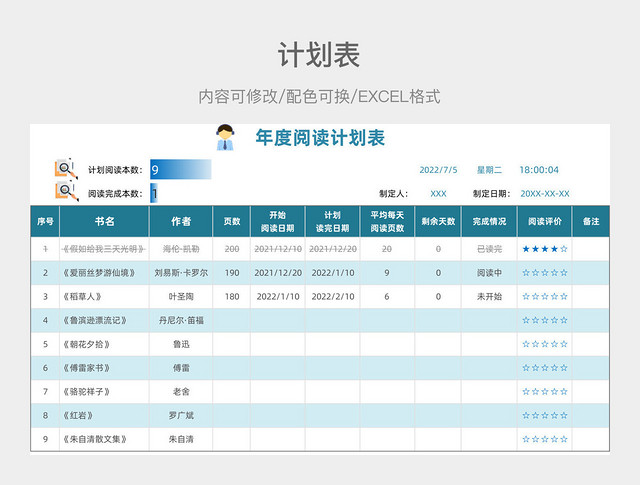
Task: Select the author cell 刘易斯·卡罗尔
Action: (181, 273)
